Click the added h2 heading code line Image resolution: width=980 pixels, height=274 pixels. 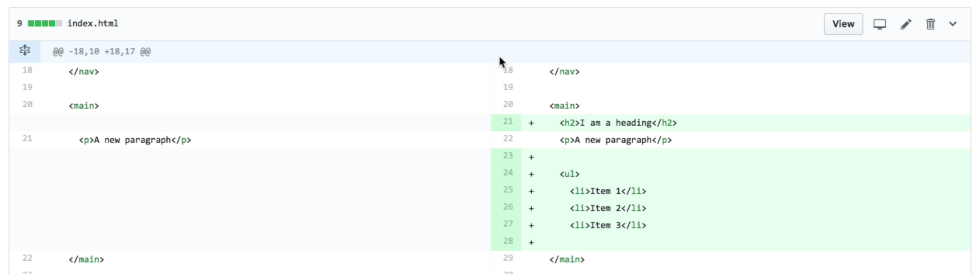click(618, 123)
